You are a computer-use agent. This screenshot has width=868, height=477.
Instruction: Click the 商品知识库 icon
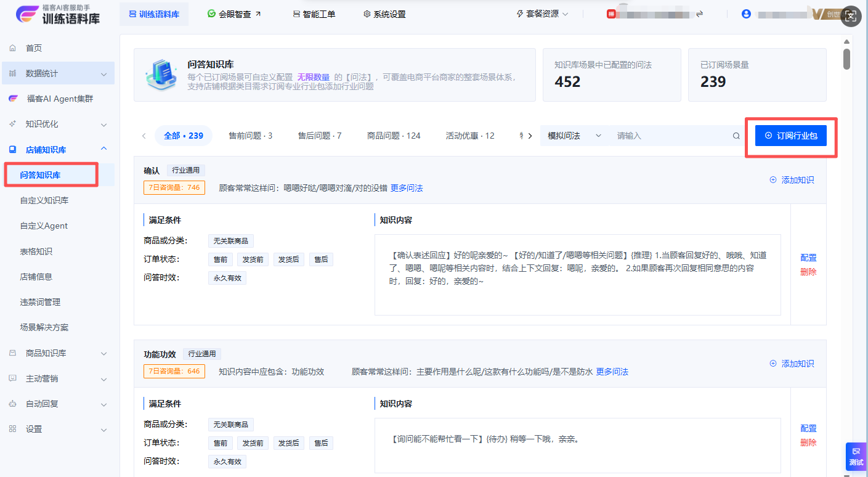(13, 353)
